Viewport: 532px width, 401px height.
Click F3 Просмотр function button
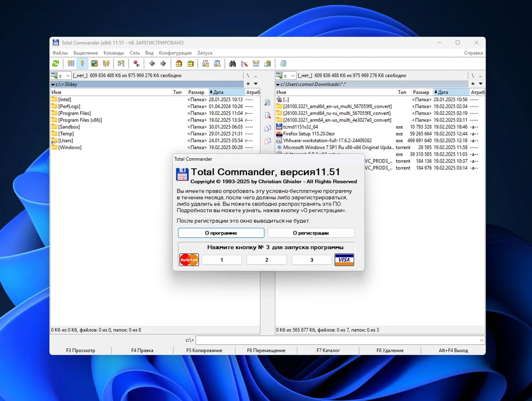81,350
